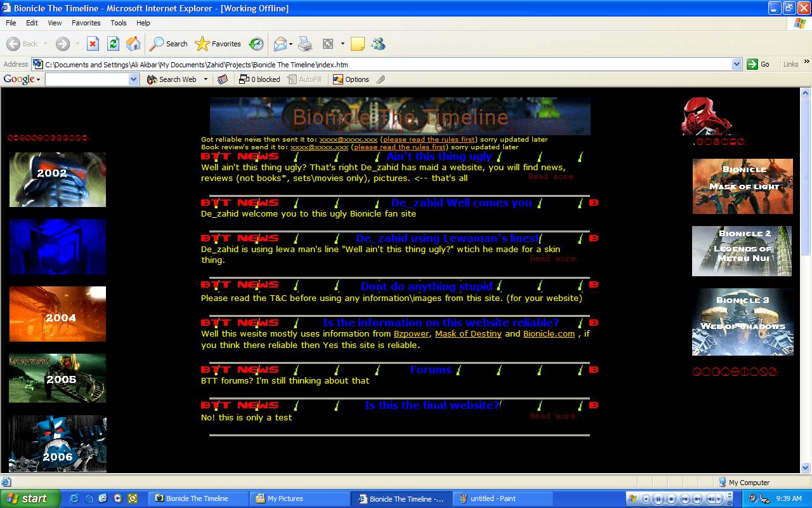Click the news email address link

point(348,139)
